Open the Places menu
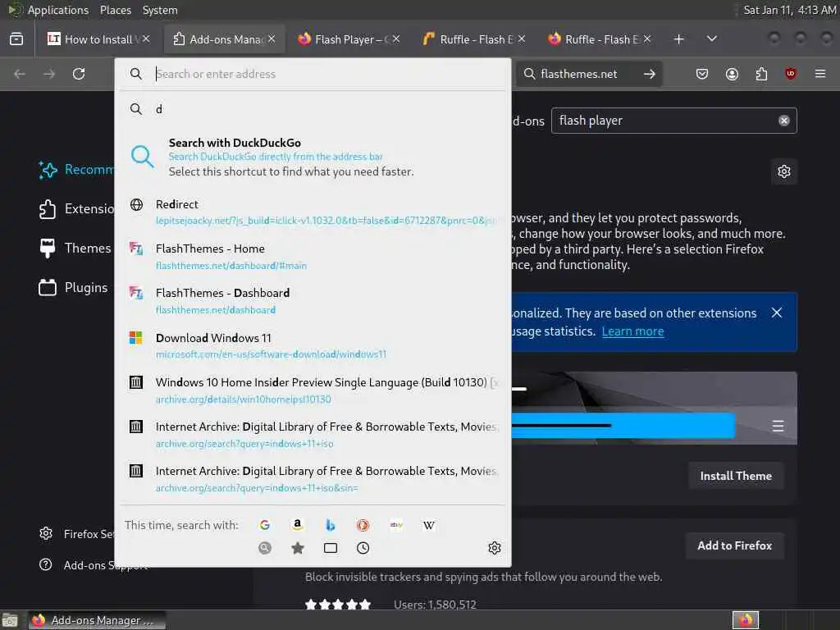 point(115,10)
